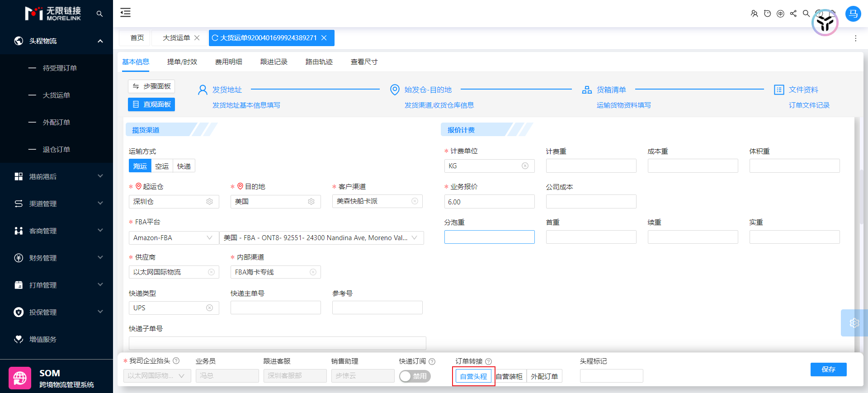Expand the 财务管理 sidebar menu

click(x=57, y=258)
